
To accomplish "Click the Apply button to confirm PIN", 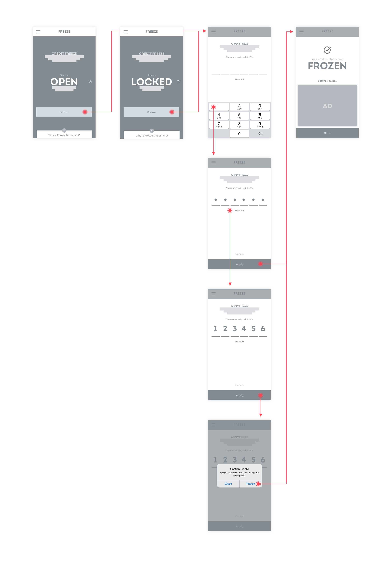I will (238, 264).
